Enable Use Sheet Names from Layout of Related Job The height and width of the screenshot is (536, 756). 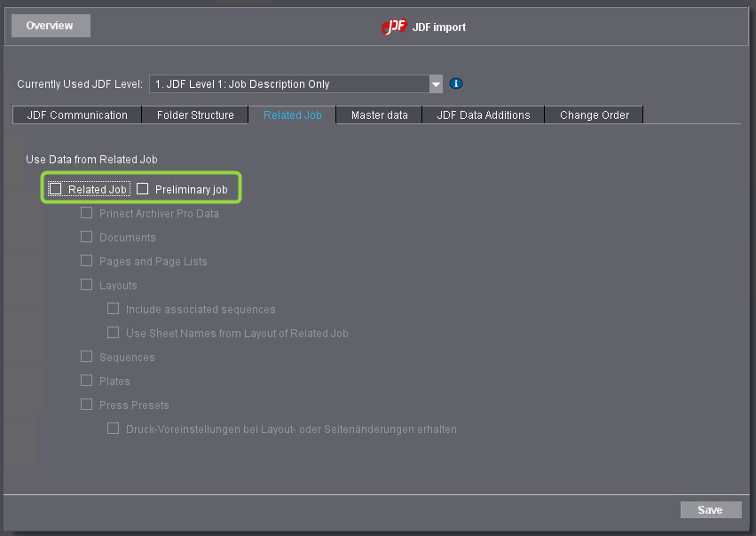113,333
